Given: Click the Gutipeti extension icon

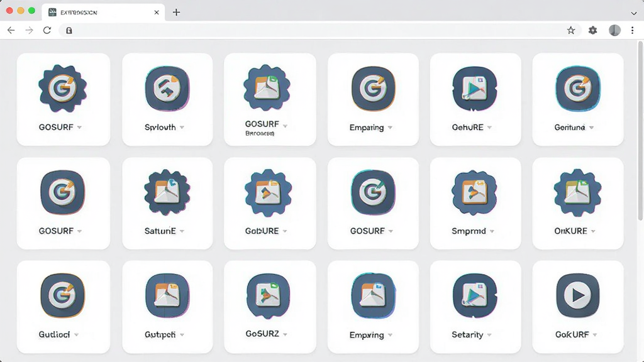Looking at the screenshot, I should tap(167, 295).
